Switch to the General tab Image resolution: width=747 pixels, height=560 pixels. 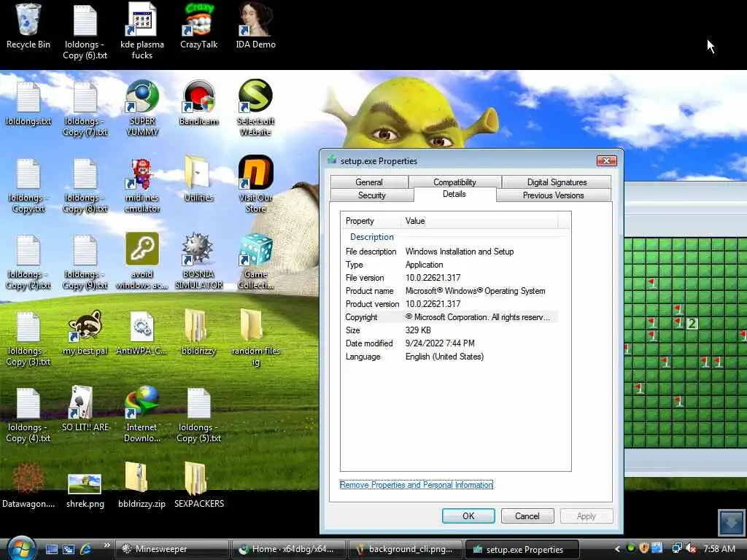(x=368, y=182)
